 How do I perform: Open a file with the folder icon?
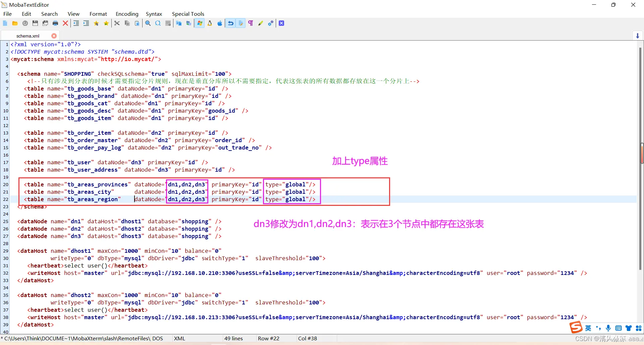tap(15, 23)
